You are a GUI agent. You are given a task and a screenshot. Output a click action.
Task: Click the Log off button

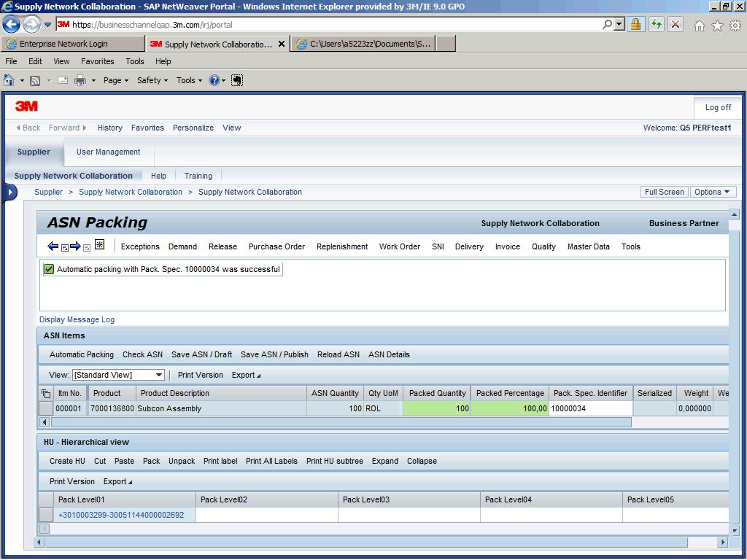point(718,108)
